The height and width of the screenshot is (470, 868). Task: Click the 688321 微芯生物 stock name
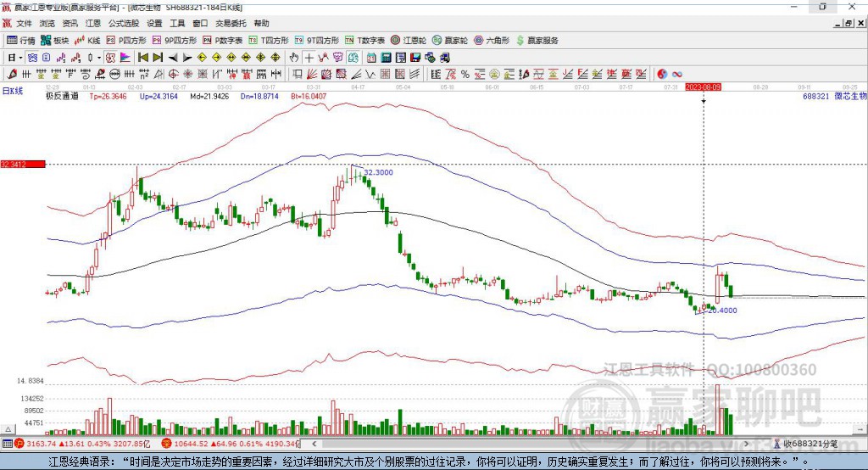[x=835, y=97]
